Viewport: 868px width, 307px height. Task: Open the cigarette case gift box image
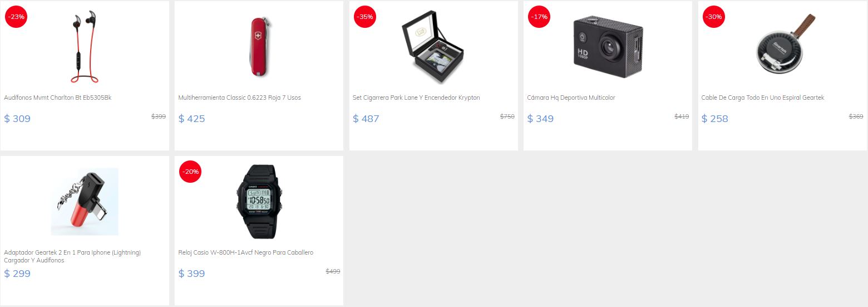[x=433, y=47]
